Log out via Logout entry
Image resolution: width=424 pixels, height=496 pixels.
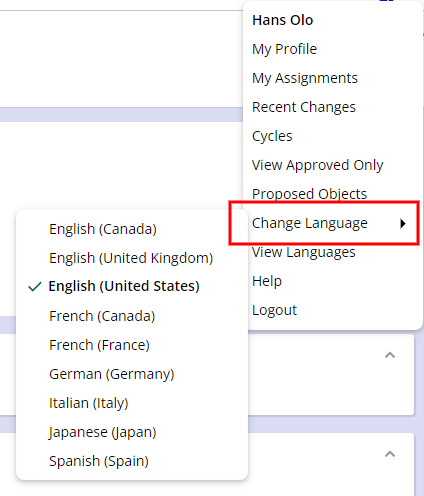click(274, 310)
